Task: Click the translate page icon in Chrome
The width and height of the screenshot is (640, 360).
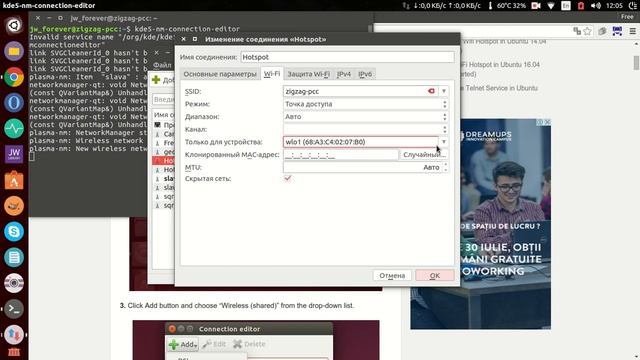Action: click(577, 31)
